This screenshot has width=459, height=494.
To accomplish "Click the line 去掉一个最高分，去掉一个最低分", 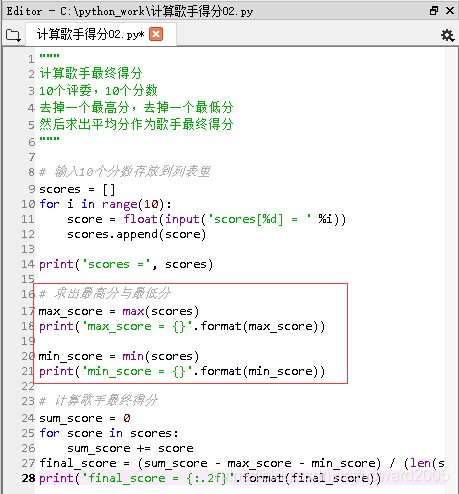I will pos(136,107).
